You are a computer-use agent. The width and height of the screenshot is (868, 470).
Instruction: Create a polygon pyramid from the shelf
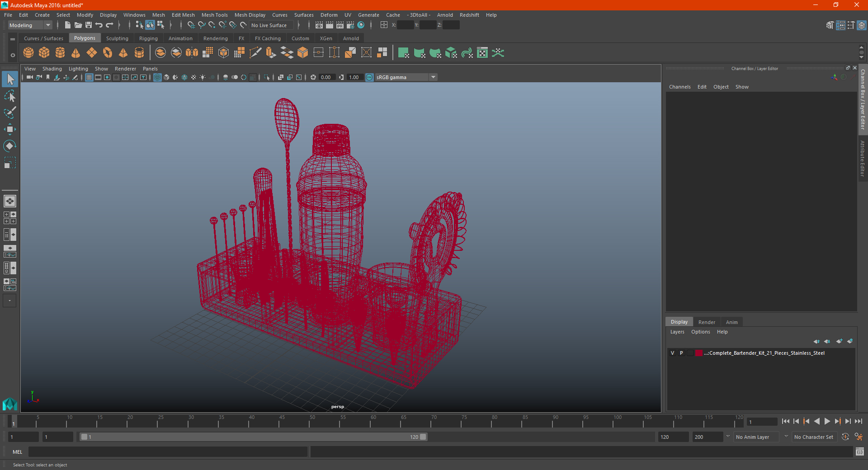123,53
